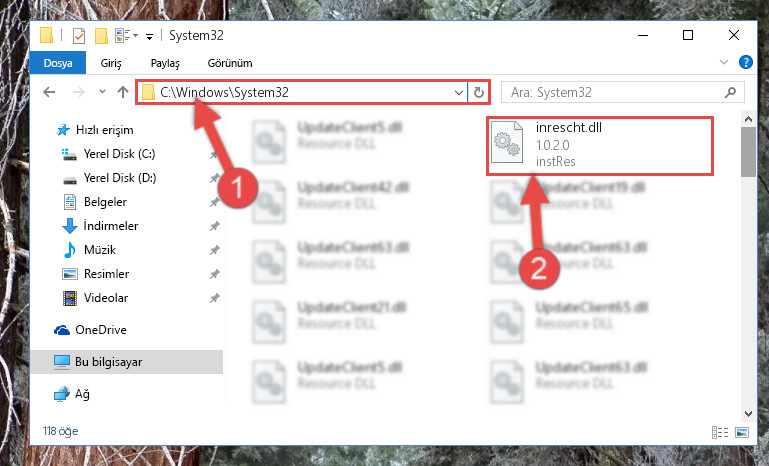769x466 pixels.
Task: Go back with the left arrow
Action: (49, 92)
